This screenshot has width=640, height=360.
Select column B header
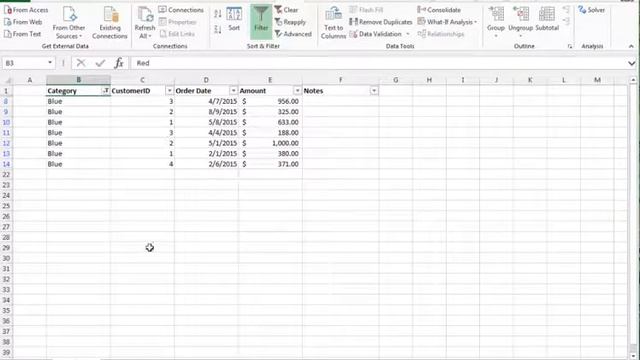78,80
